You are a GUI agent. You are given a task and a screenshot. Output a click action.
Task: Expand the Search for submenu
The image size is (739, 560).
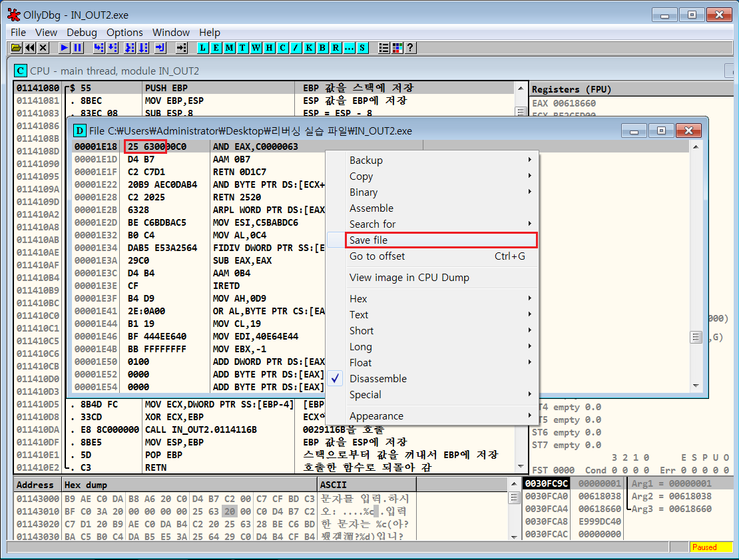(x=432, y=224)
